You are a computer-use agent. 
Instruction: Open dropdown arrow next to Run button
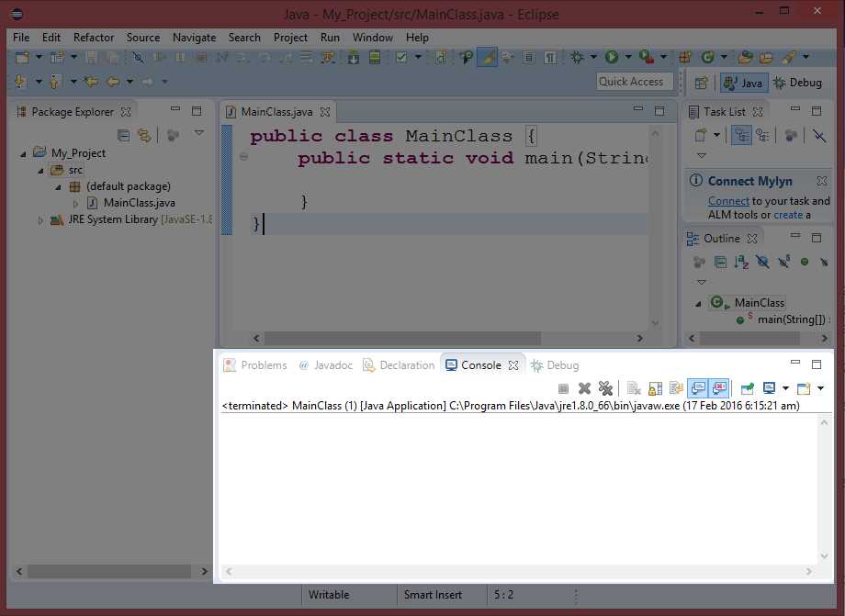pyautogui.click(x=628, y=57)
